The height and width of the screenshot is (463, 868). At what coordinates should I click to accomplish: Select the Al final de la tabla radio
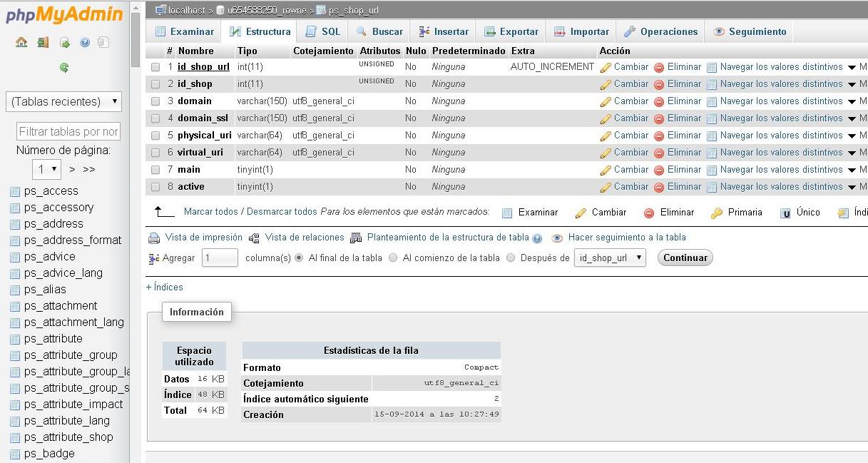[299, 258]
